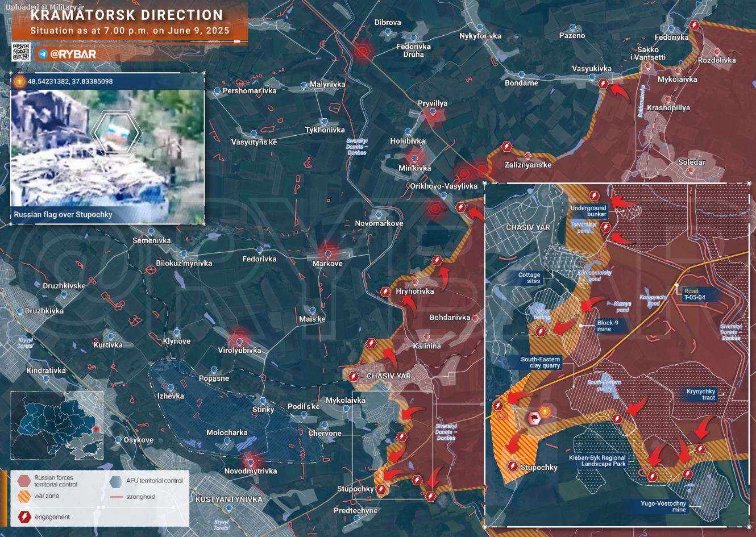Select the engagement marker left of Hryhorivka label
The width and height of the screenshot is (756, 537).
pos(385,292)
